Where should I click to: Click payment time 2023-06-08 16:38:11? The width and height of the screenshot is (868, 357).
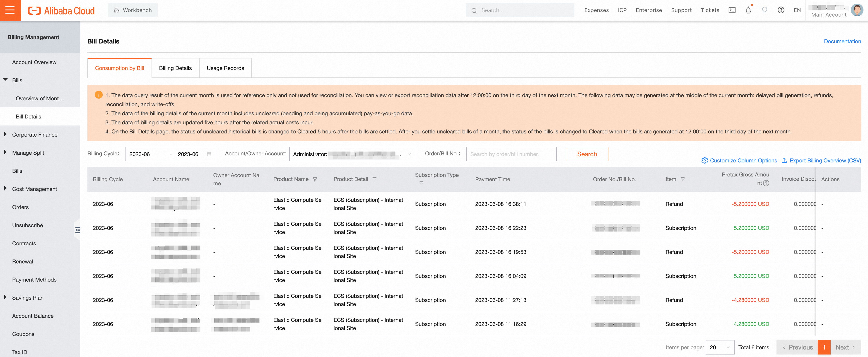500,204
